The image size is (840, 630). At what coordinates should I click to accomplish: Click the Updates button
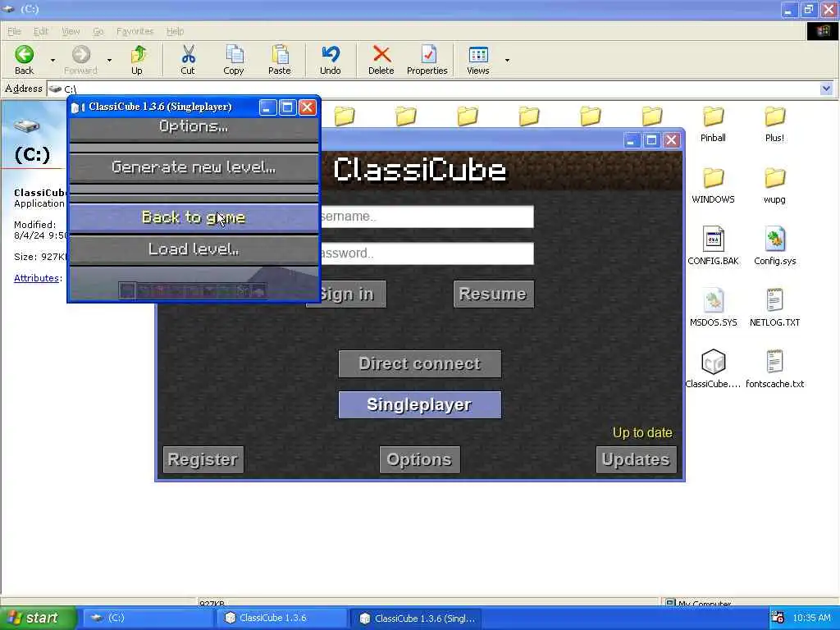636,459
